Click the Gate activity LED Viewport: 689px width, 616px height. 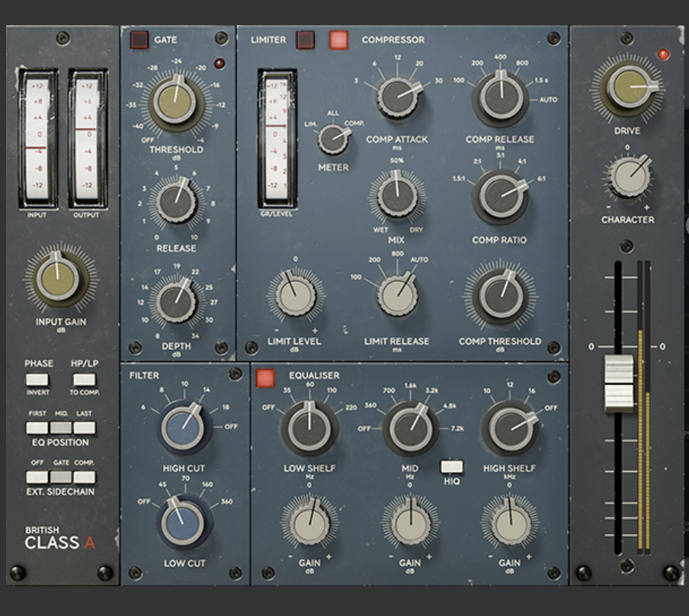pos(220,64)
